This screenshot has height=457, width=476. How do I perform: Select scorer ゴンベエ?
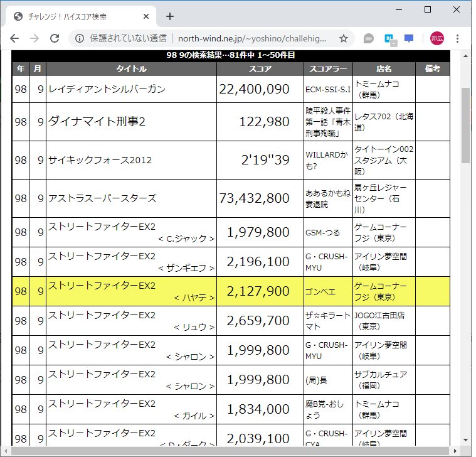[320, 292]
